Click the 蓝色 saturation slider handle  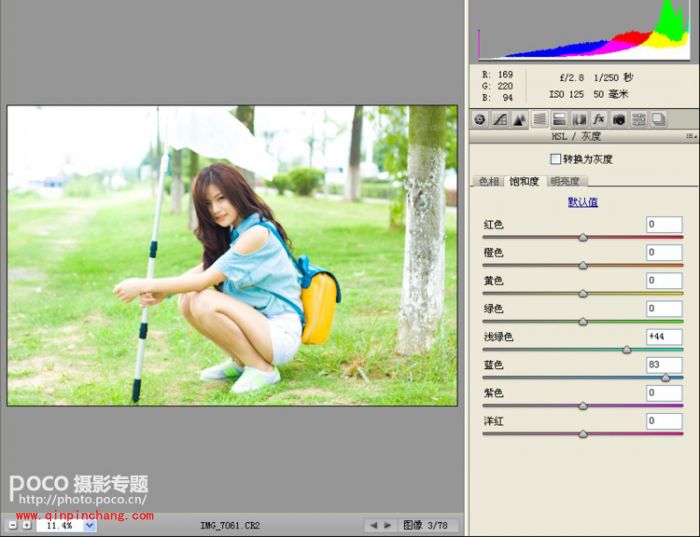tap(665, 378)
